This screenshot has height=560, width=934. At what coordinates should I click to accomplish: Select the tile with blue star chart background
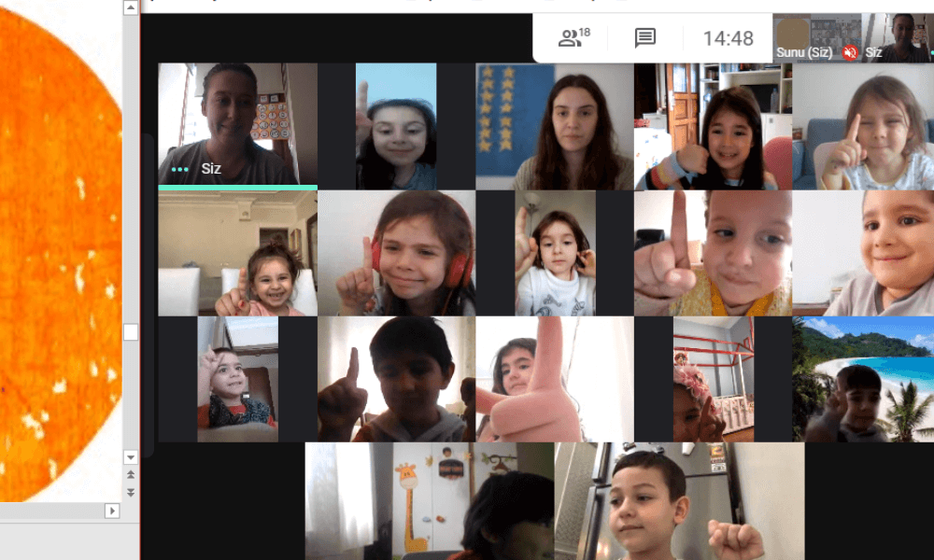tap(555, 126)
